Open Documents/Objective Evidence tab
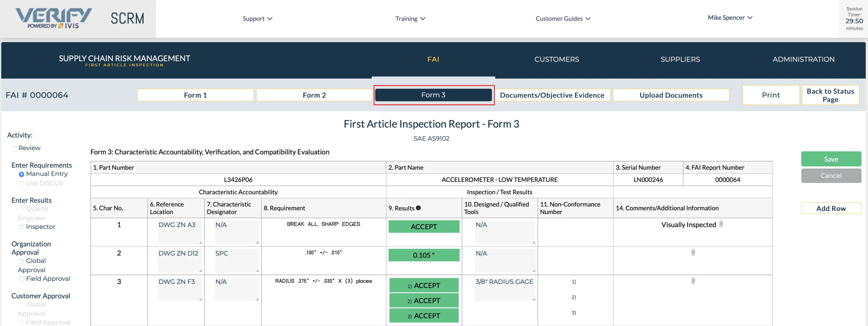The height and width of the screenshot is (326, 868). coord(552,95)
